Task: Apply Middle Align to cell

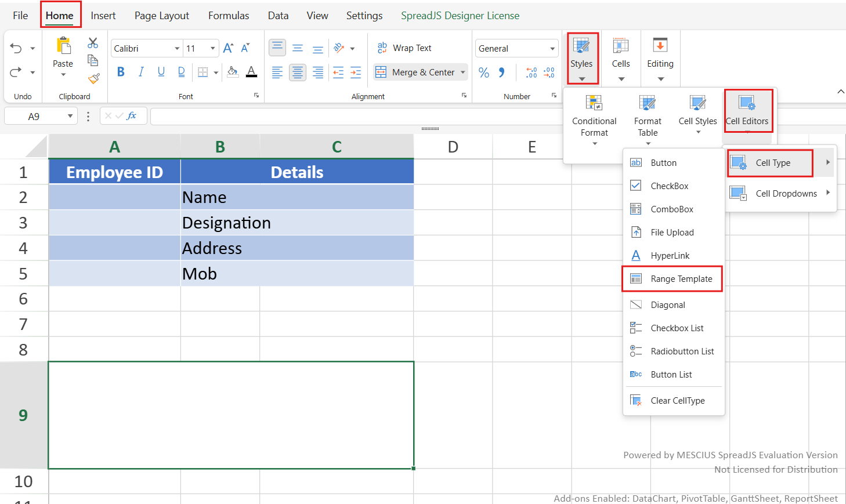Action: [x=298, y=48]
